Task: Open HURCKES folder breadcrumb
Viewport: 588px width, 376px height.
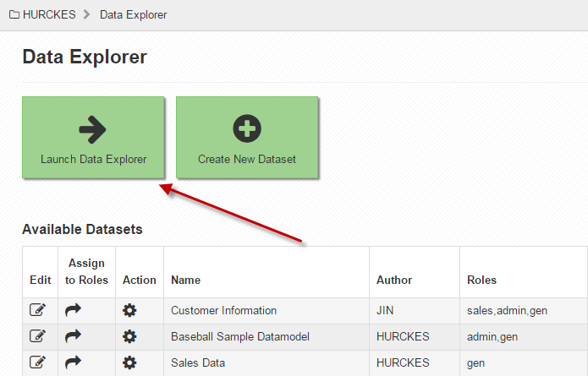Action: [x=42, y=14]
